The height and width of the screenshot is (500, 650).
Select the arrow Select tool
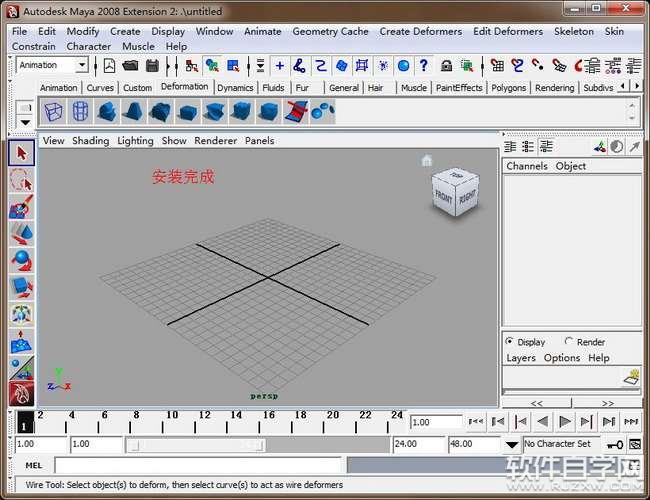click(22, 153)
